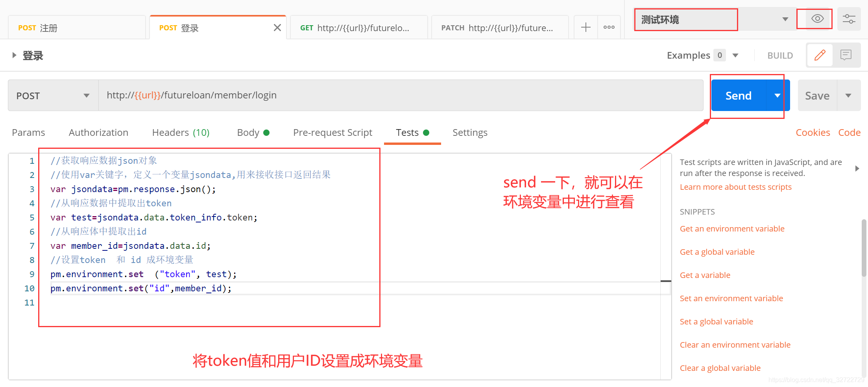This screenshot has width=868, height=387.
Task: Switch to the POST 注册 tab
Action: [x=77, y=28]
